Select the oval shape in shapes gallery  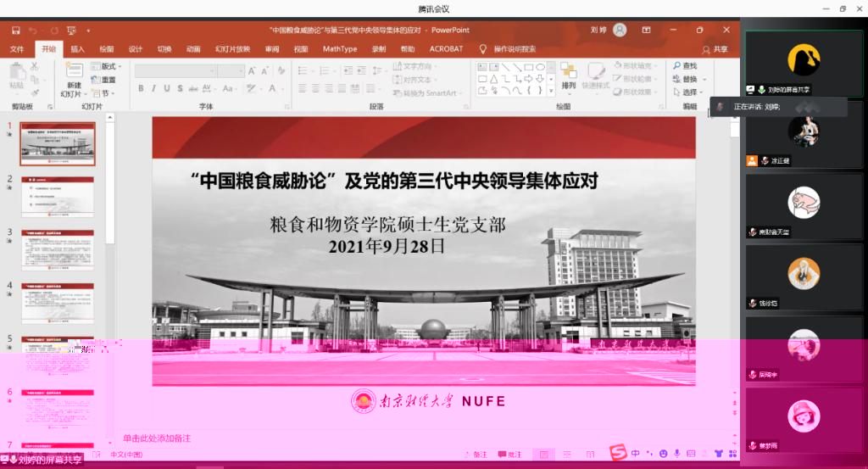pos(540,67)
